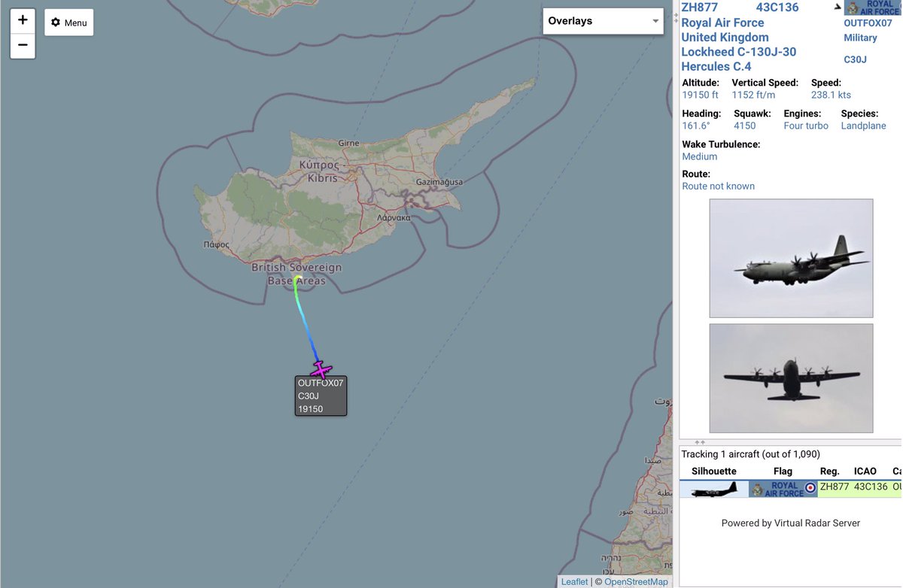Viewport: 903px width, 588px height.
Task: Click the Tracking 1 aircraft count text
Action: [751, 454]
